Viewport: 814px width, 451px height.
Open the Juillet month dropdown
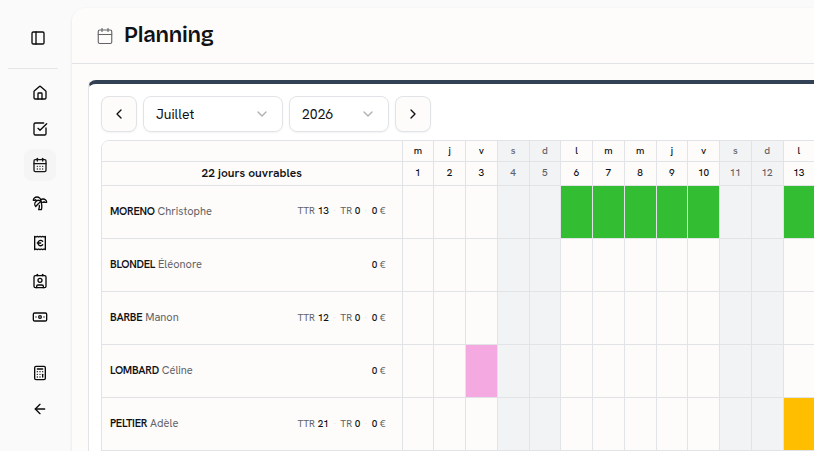click(213, 114)
